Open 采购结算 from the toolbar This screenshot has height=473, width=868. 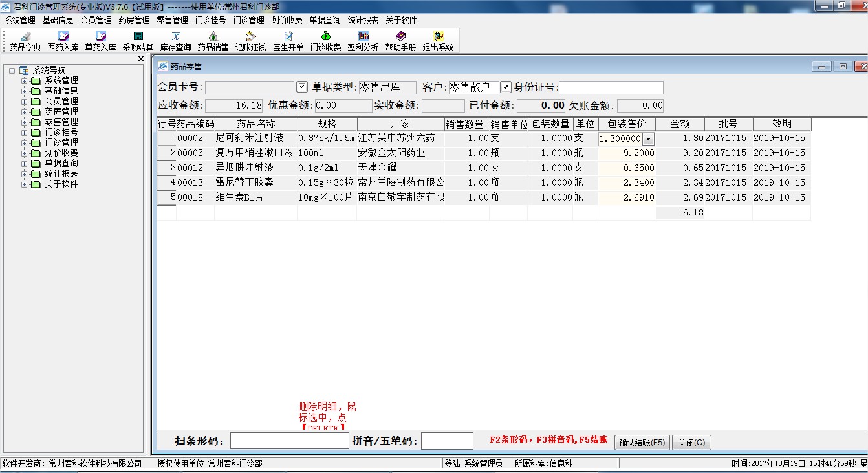(138, 41)
